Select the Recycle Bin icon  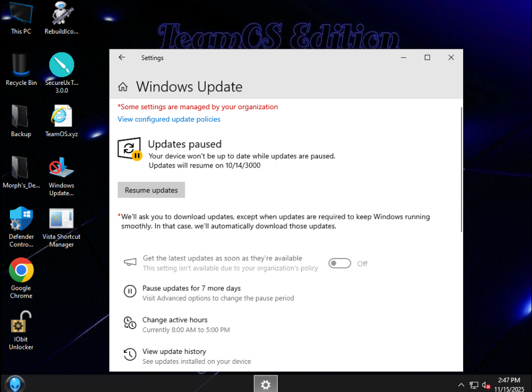(x=21, y=69)
